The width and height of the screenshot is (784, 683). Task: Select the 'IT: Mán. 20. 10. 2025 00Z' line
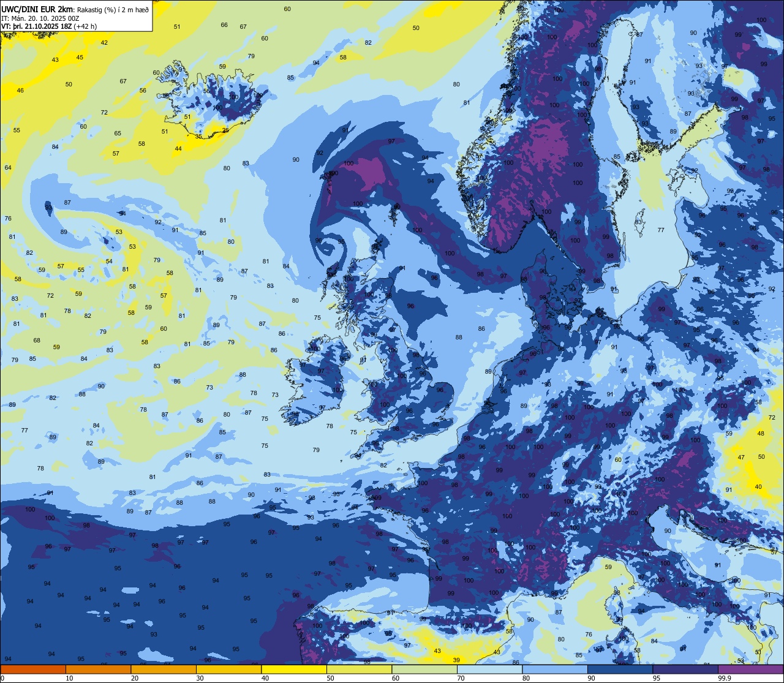point(42,18)
